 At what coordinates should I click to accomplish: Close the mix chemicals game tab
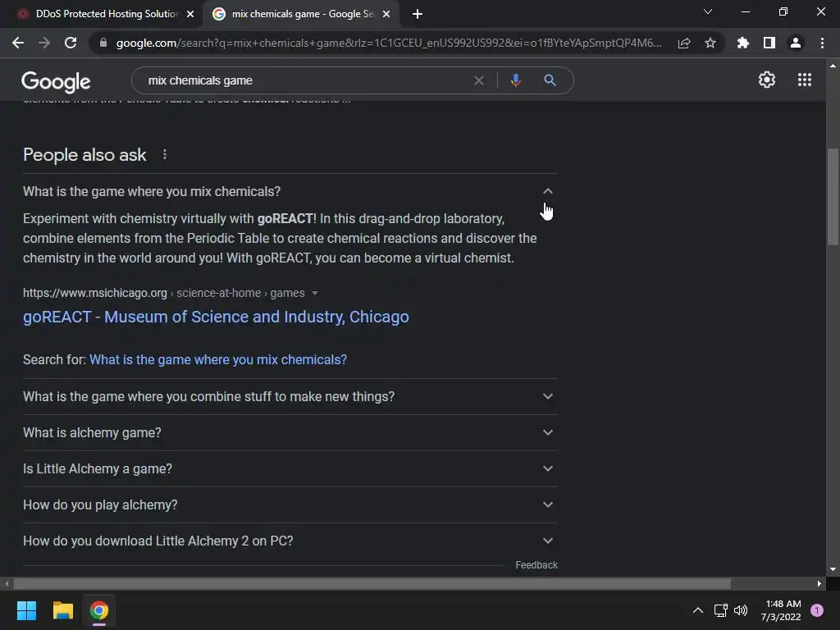(386, 15)
